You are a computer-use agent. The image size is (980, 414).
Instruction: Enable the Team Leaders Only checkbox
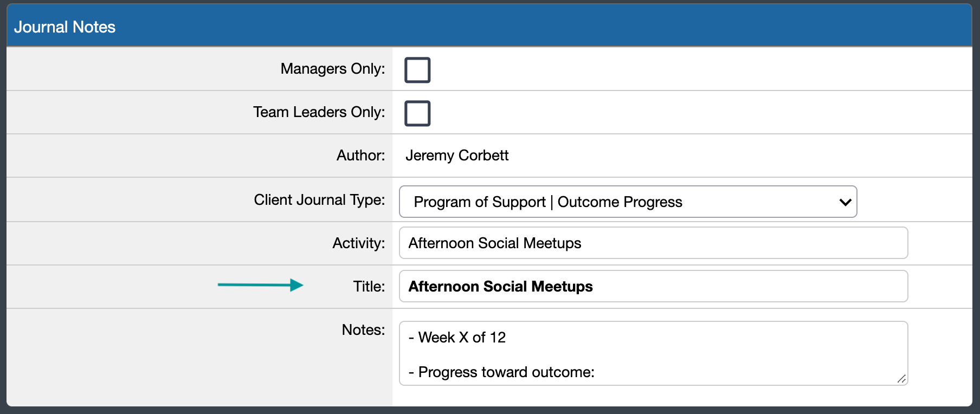tap(417, 113)
